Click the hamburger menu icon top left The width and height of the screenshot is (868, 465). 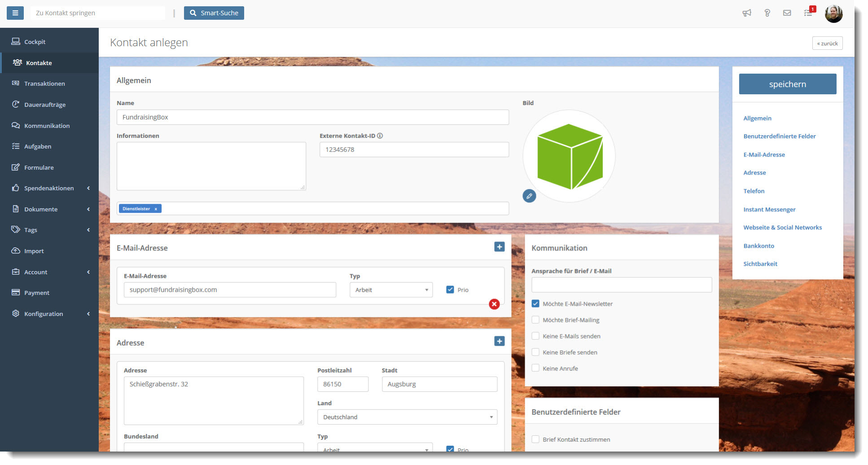pos(14,13)
